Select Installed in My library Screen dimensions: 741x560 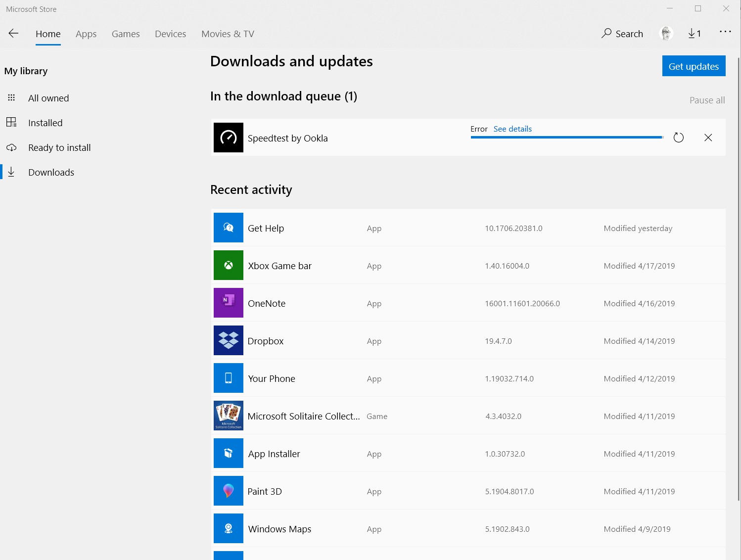tap(46, 123)
